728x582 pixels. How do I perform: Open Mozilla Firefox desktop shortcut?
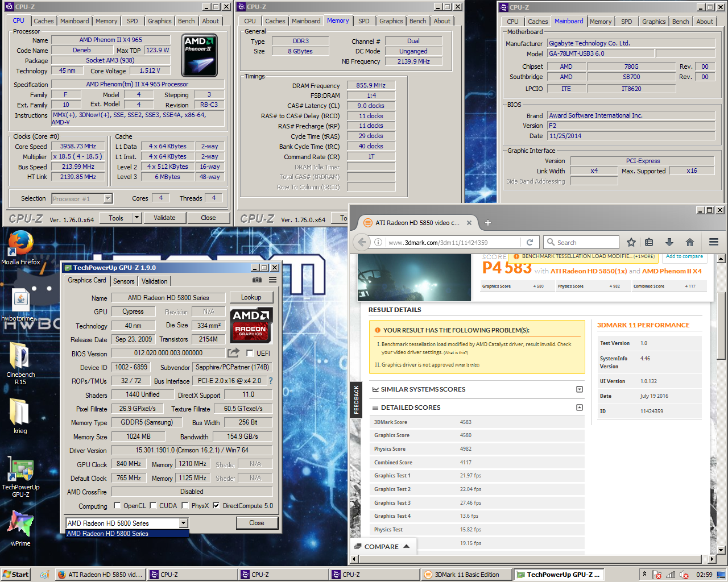(20, 248)
